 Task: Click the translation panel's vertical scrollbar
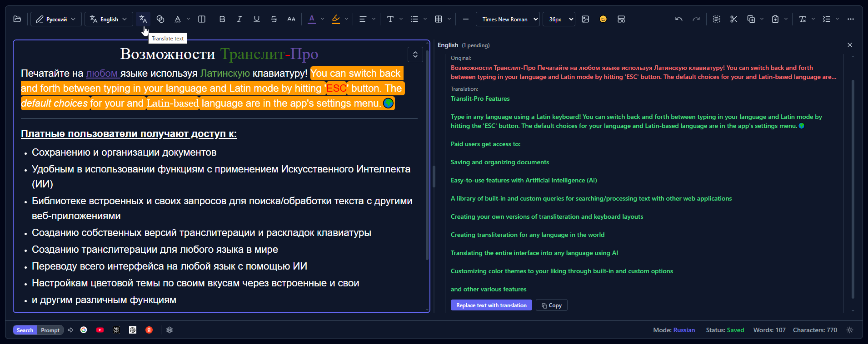click(853, 189)
